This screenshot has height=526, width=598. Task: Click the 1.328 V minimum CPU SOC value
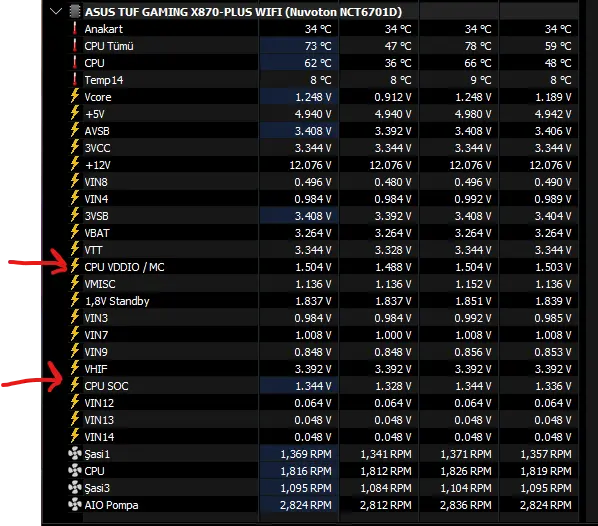393,386
